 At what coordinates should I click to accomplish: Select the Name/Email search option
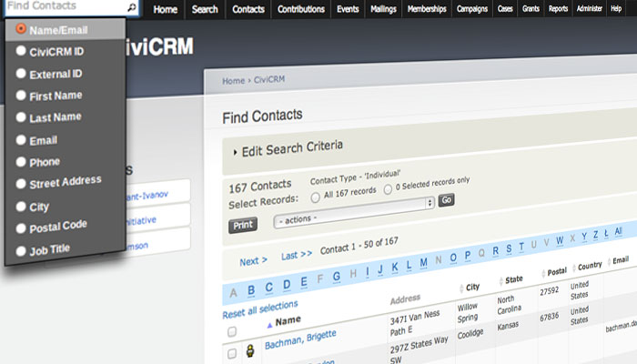click(x=21, y=29)
